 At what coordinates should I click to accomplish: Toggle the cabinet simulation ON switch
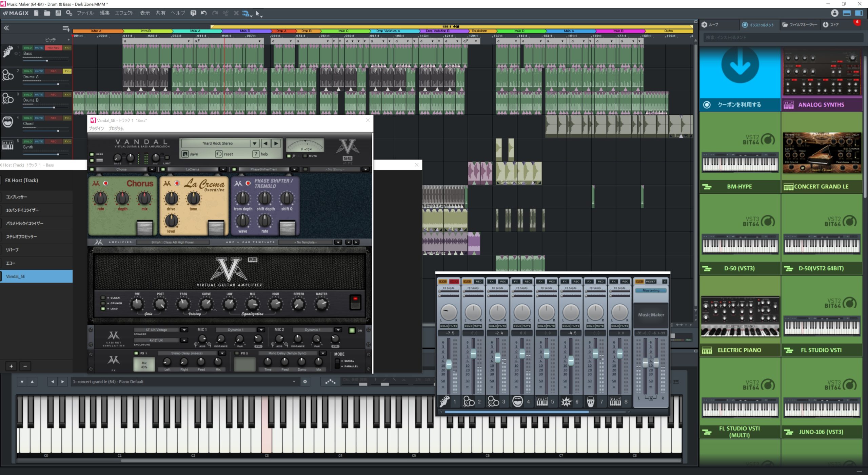coord(352,330)
